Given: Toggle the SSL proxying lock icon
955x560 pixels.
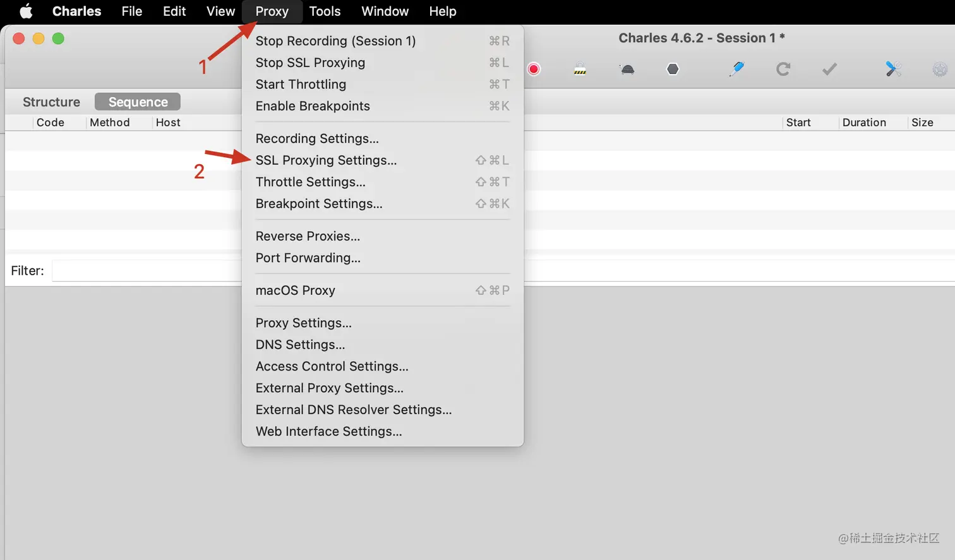Looking at the screenshot, I should pyautogui.click(x=580, y=69).
